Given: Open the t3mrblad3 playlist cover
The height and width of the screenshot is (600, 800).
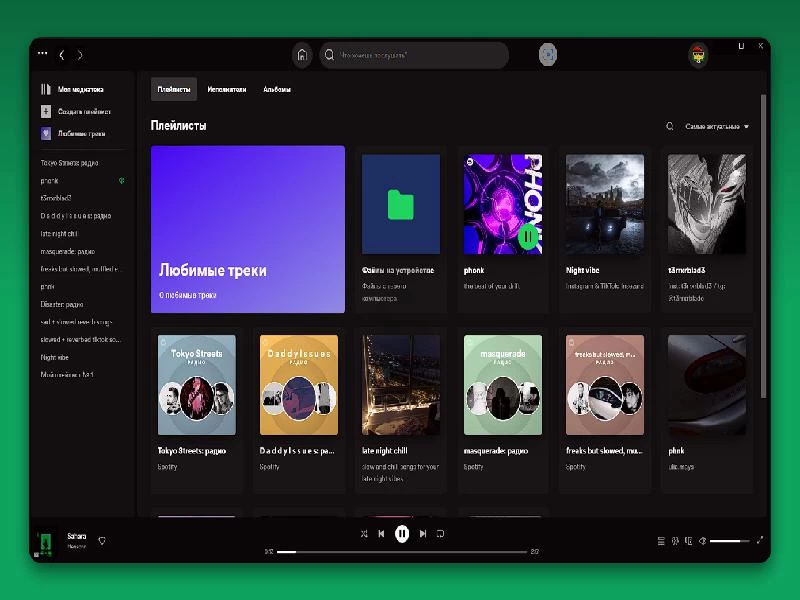Looking at the screenshot, I should [x=707, y=204].
